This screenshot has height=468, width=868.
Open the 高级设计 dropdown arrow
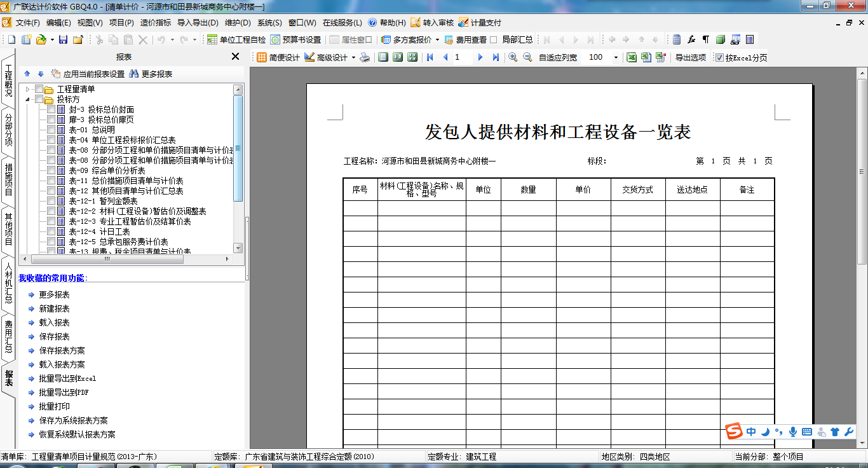point(353,57)
